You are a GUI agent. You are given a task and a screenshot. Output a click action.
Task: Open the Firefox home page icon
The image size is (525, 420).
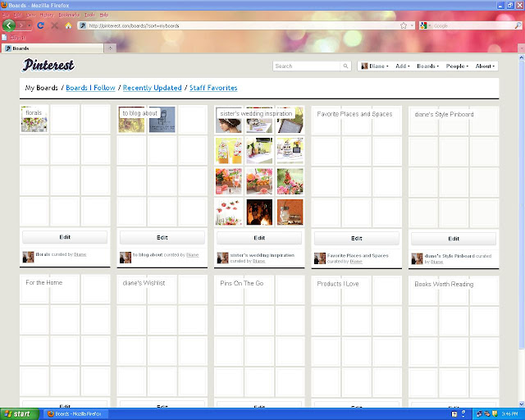[68, 25]
